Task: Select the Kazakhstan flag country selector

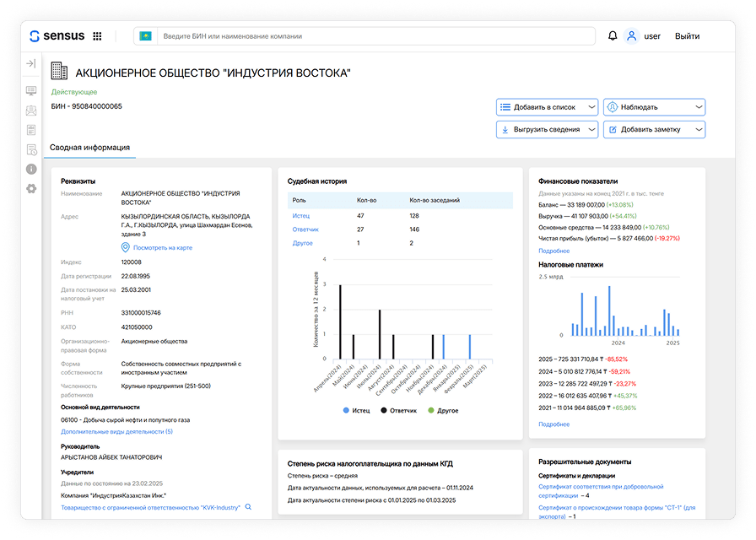Action: tap(146, 36)
